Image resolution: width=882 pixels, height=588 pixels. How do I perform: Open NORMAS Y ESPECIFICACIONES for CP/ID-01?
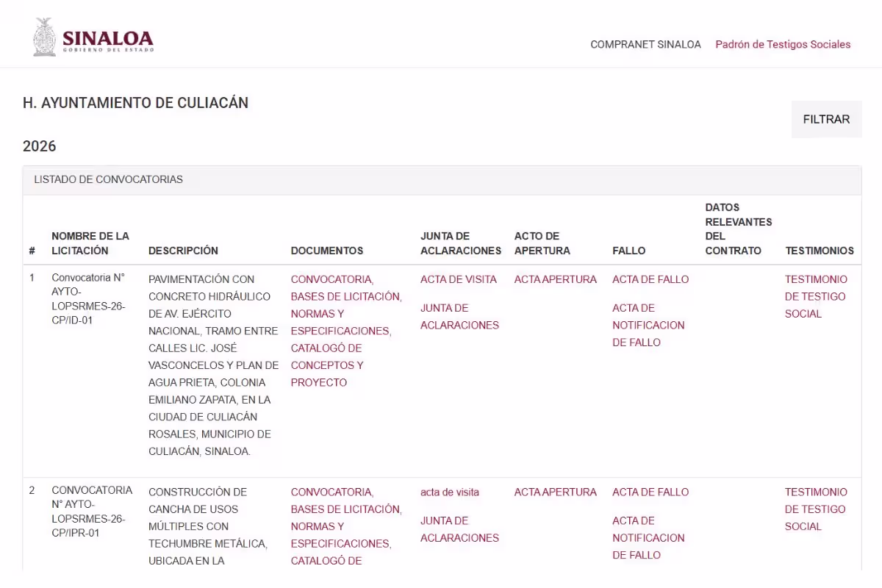click(x=341, y=322)
